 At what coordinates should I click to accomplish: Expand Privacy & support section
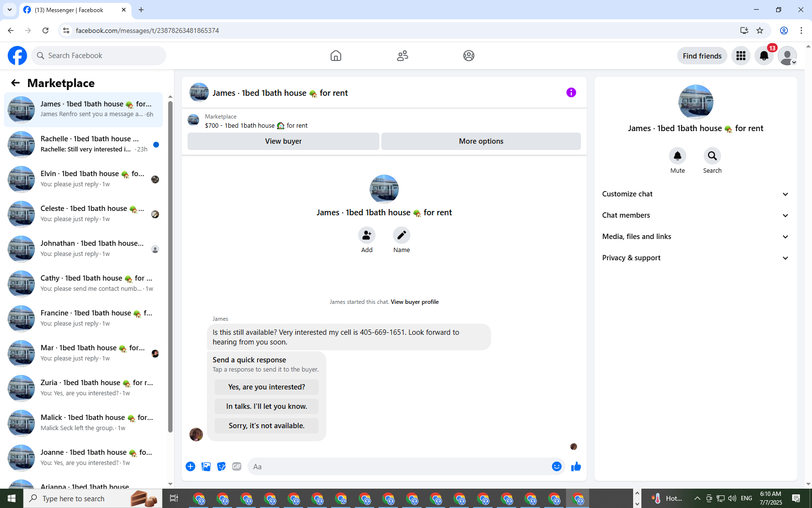point(696,258)
